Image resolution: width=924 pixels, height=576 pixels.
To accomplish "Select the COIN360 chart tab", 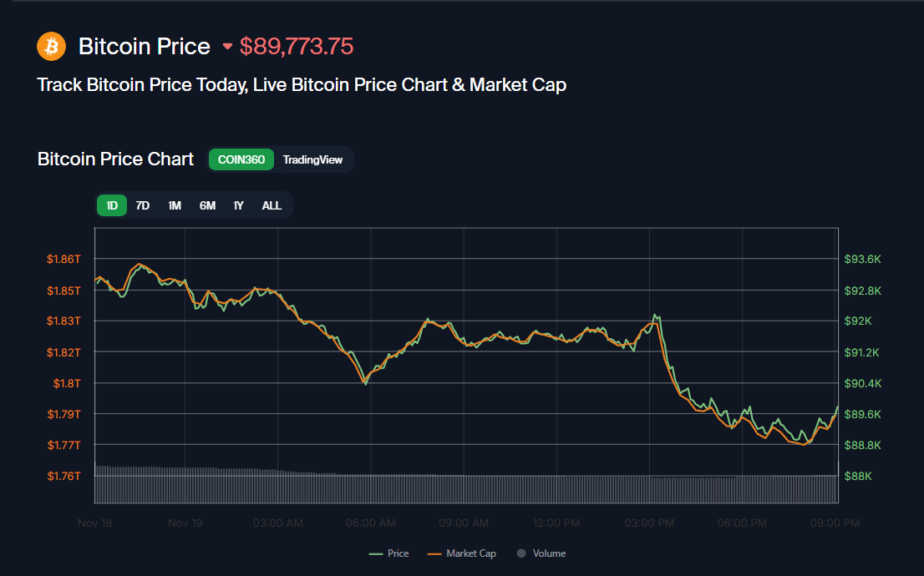I will (x=241, y=159).
